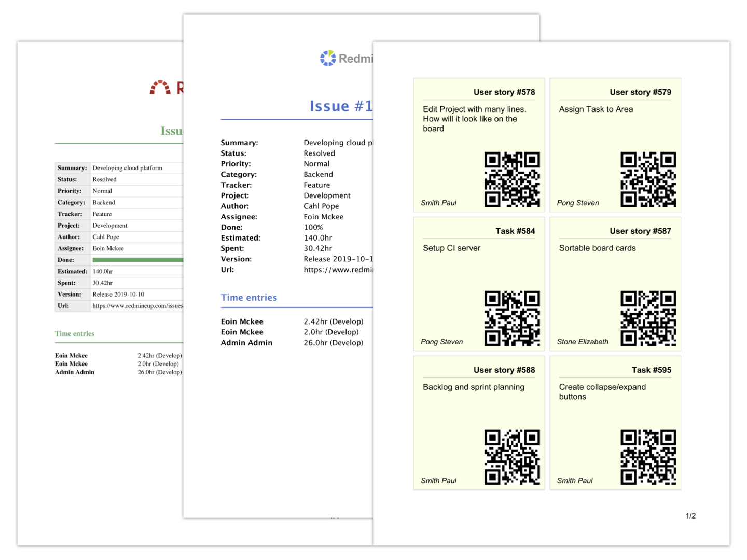Click 'Release 2019-10-10' version in left table
Screen dimensions: 747x560
pos(118,295)
